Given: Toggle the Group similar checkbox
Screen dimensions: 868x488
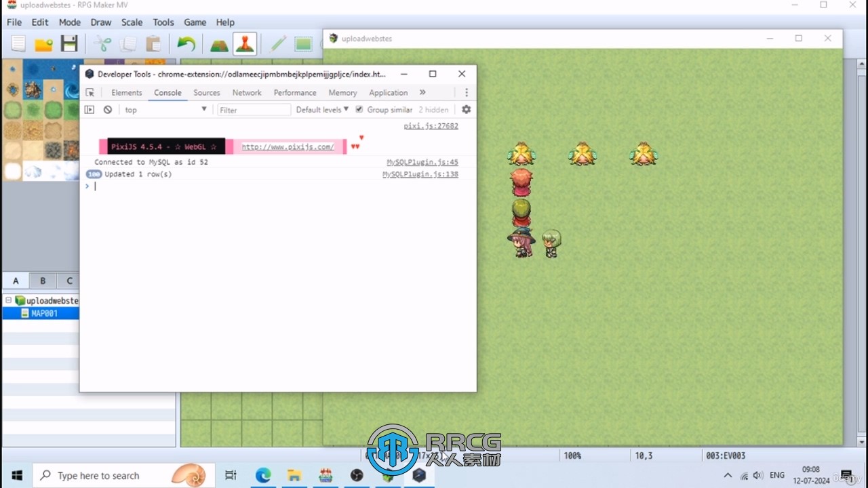Looking at the screenshot, I should [x=359, y=110].
